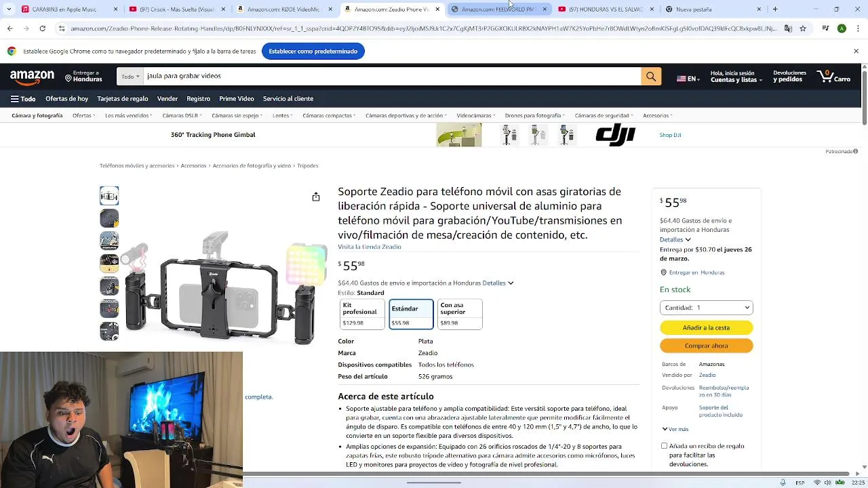Click browser forward arrow
Viewport: 868px width, 488px height.
click(x=26, y=28)
